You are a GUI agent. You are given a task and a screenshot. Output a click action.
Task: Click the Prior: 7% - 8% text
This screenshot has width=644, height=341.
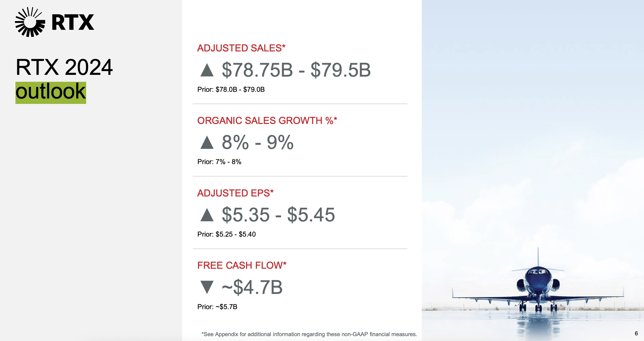coord(219,162)
